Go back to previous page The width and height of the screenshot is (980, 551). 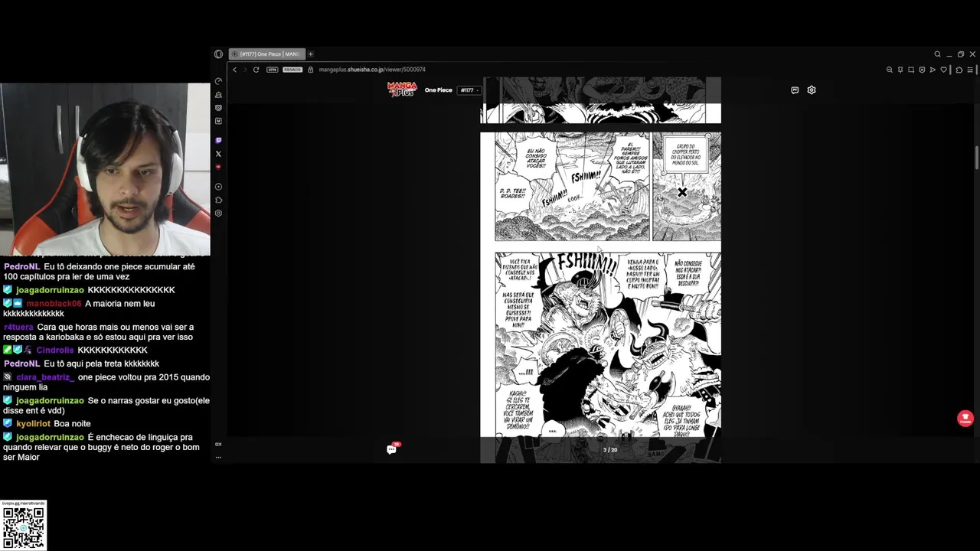pyautogui.click(x=235, y=70)
